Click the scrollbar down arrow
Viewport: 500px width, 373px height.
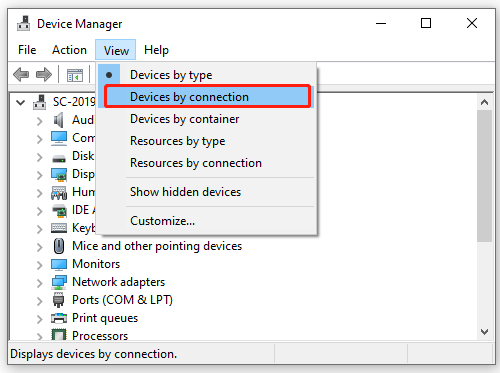[x=485, y=332]
